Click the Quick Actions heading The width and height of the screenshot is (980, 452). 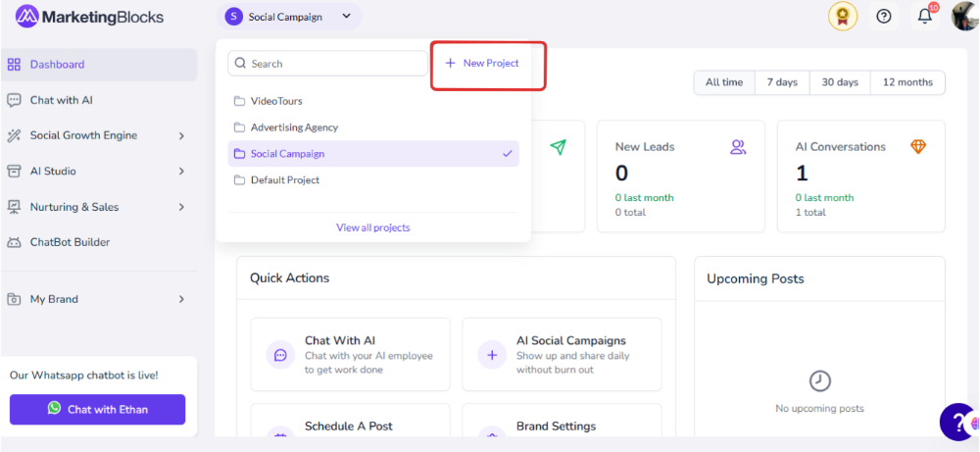(x=289, y=278)
